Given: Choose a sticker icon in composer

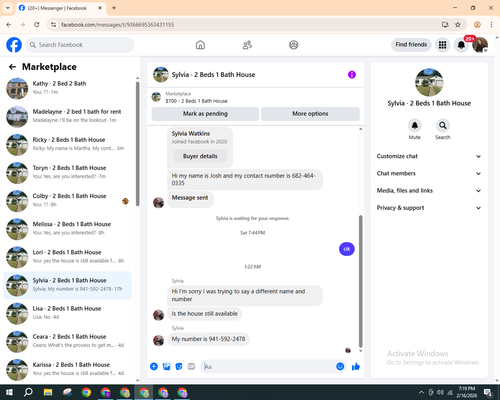Looking at the screenshot, I should click(179, 367).
